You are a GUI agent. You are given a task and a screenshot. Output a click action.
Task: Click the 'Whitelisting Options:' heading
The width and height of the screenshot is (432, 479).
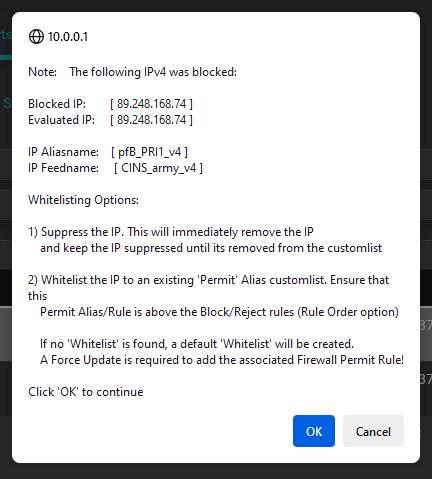(83, 200)
